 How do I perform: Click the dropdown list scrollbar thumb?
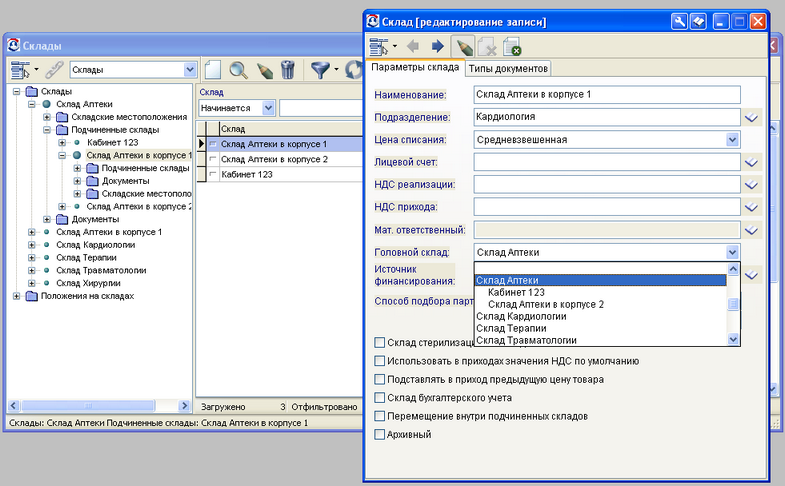point(733,304)
